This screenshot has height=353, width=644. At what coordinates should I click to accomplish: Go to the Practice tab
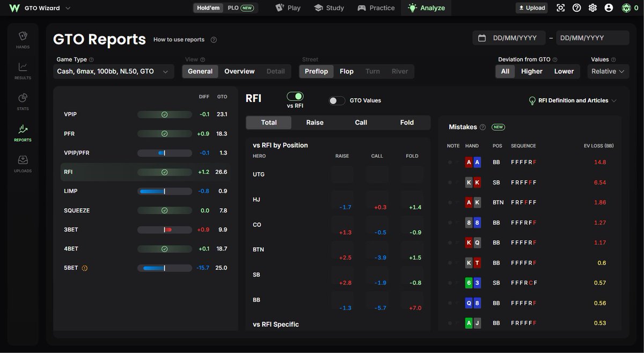pos(376,8)
